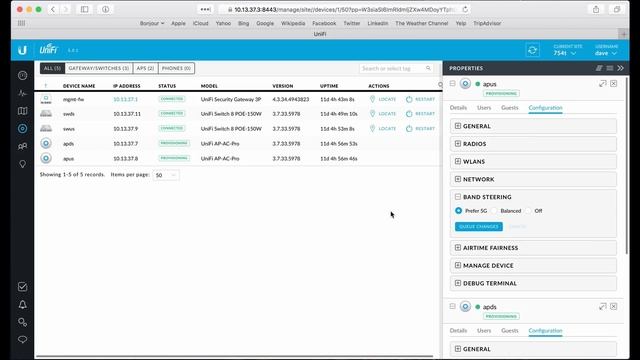Switch to apus Details tab

click(x=458, y=108)
